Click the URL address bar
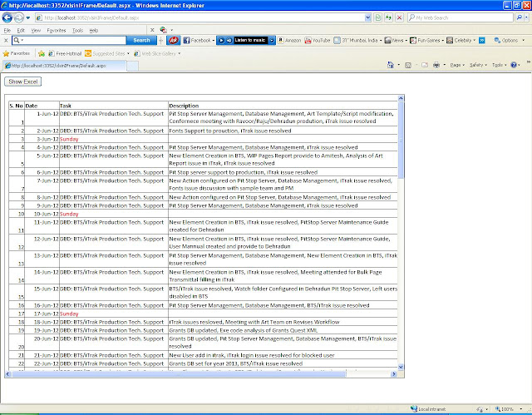 200,17
